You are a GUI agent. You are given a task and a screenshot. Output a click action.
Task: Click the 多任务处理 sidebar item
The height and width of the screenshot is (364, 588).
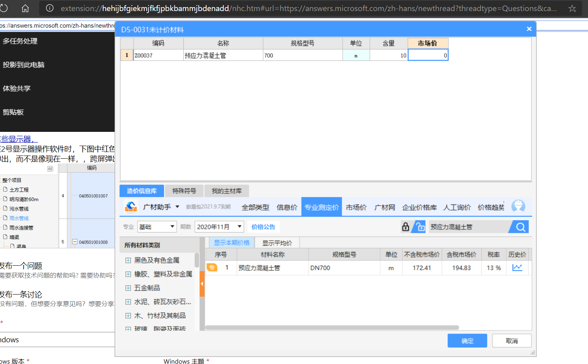click(x=20, y=41)
